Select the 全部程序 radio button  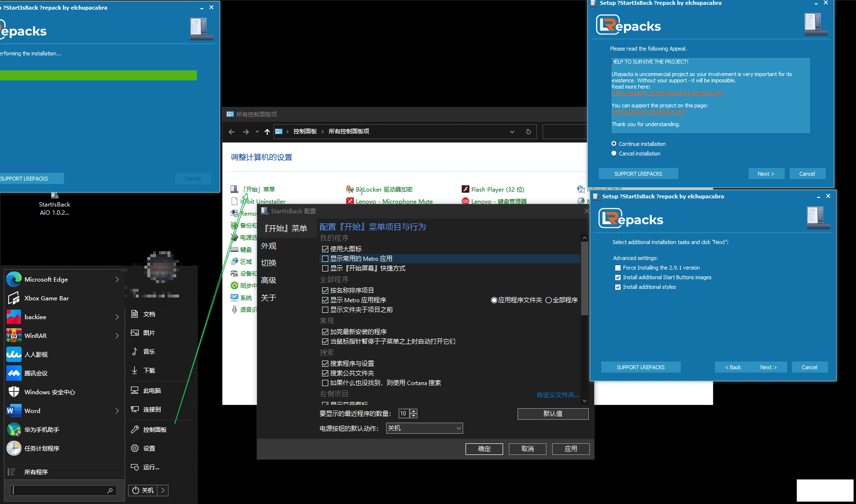548,300
